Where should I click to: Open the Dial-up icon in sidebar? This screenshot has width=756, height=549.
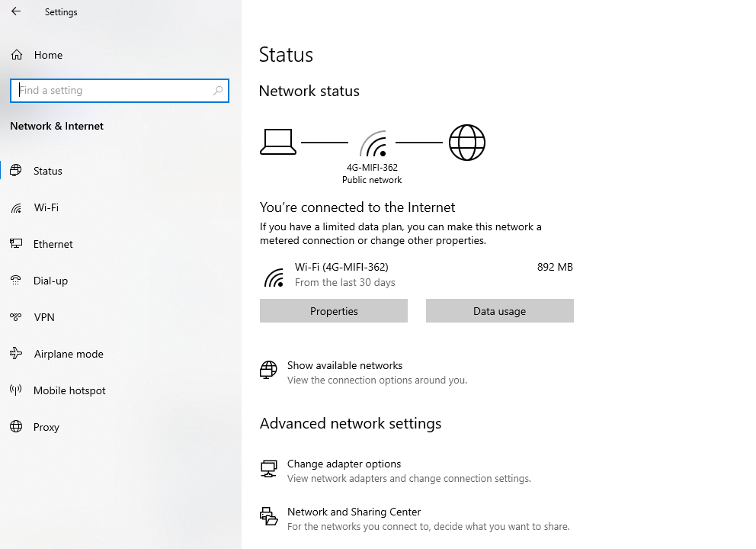tap(16, 281)
